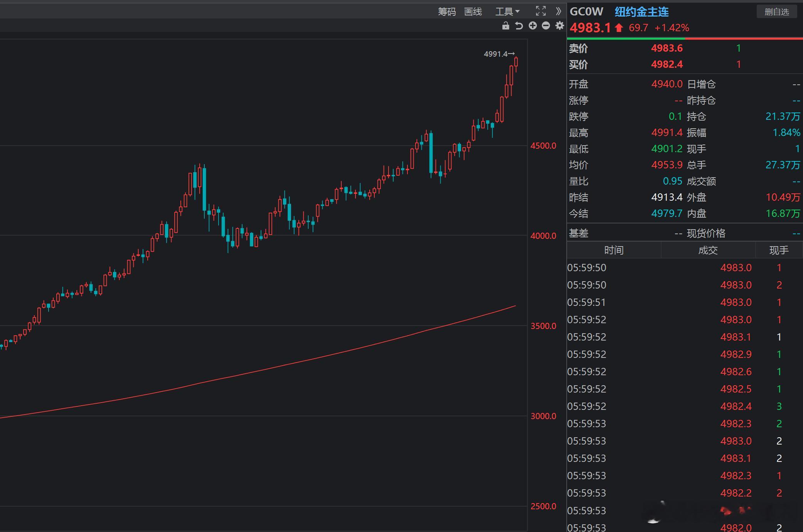Click the 现手 column header in trades
This screenshot has height=532, width=803.
point(779,250)
